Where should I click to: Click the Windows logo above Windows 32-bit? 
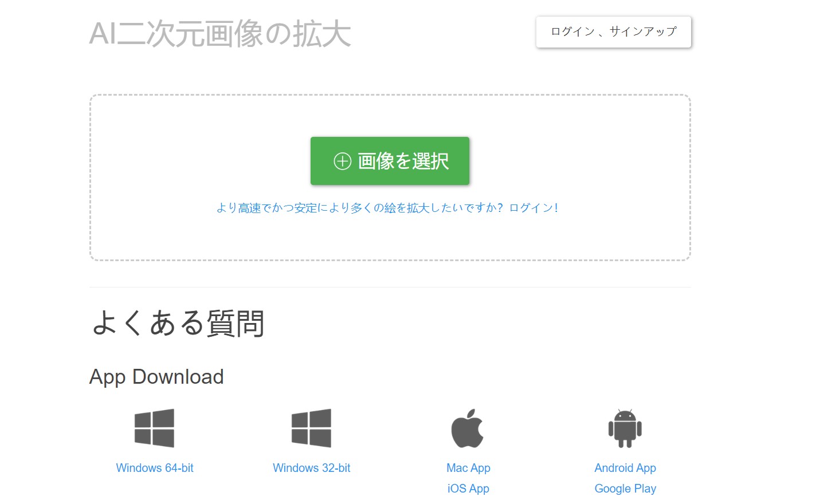point(311,428)
